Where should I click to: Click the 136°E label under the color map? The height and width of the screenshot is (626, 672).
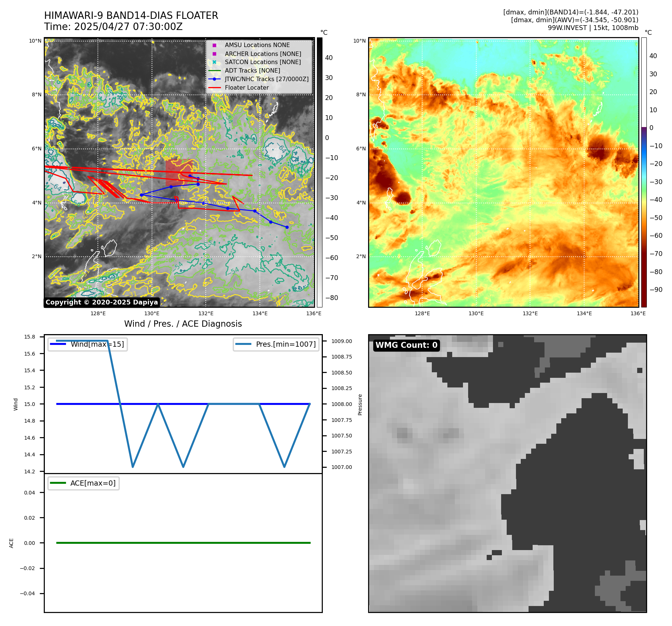(x=638, y=313)
